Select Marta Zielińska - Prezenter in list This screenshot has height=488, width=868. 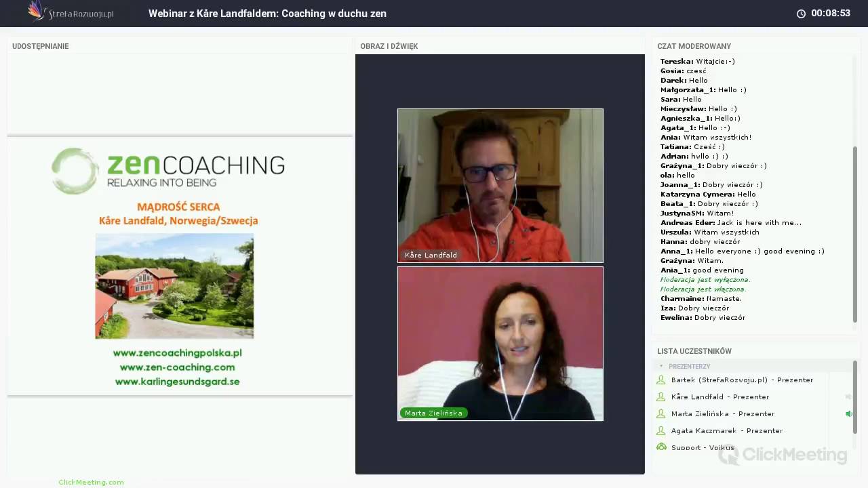[x=722, y=414]
